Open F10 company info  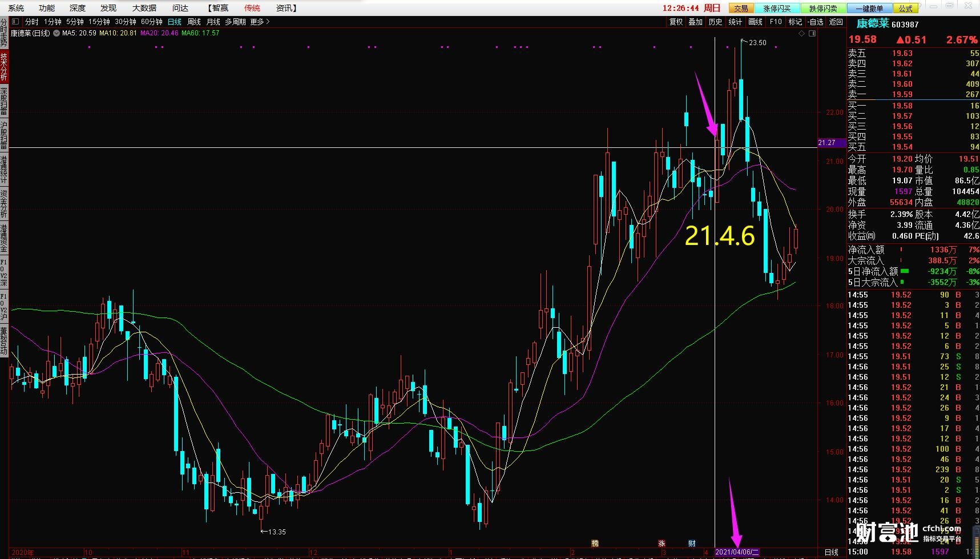click(776, 22)
